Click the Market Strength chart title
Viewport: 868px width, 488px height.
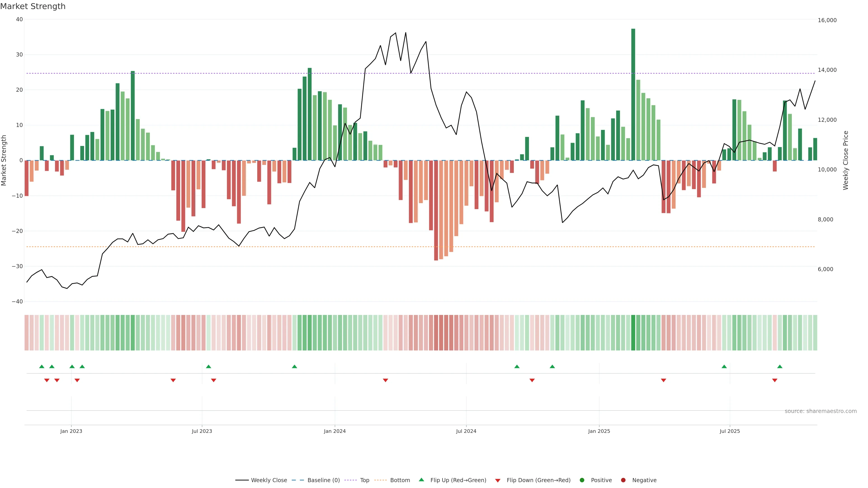33,6
